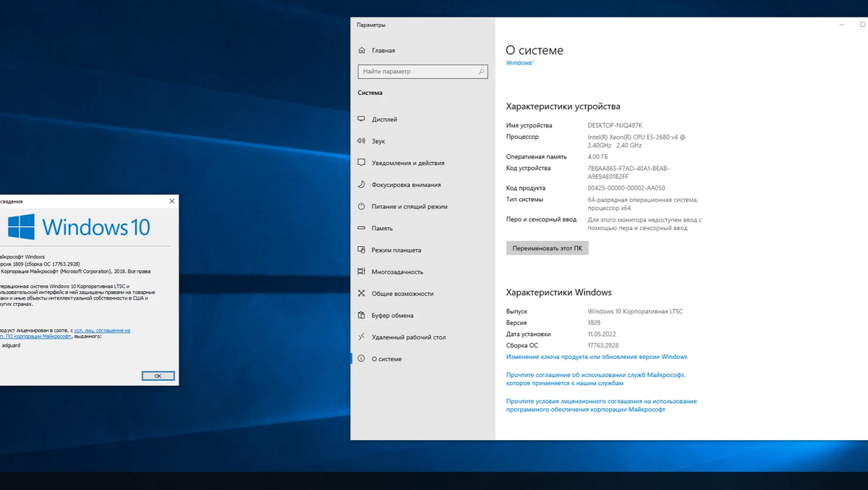Image resolution: width=868 pixels, height=490 pixels.
Task: Open Изменение ключа продукта link
Action: [x=597, y=357]
